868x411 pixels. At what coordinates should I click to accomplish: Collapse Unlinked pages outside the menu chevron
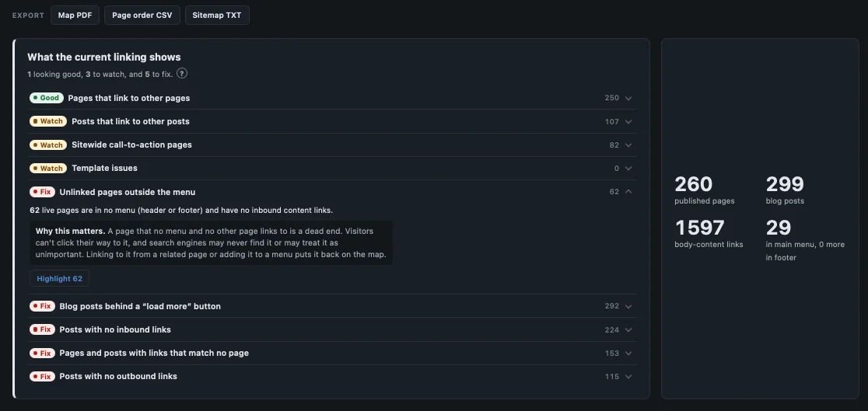coord(628,191)
